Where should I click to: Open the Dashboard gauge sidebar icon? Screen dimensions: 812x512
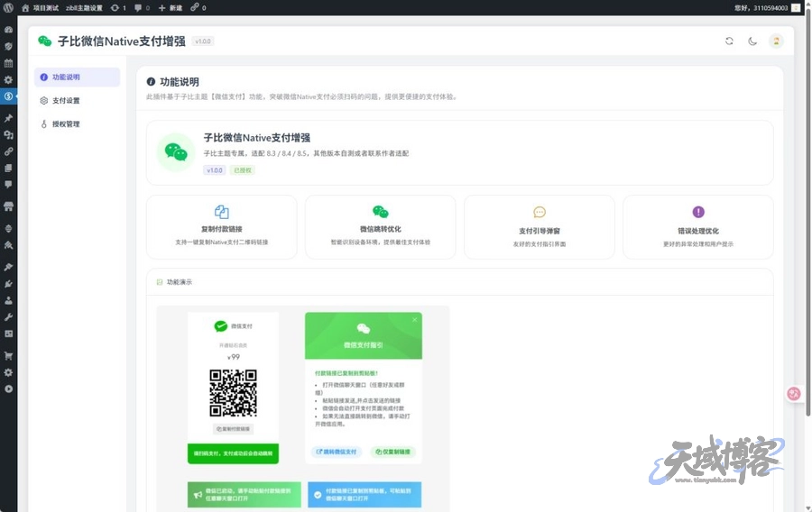click(8, 30)
